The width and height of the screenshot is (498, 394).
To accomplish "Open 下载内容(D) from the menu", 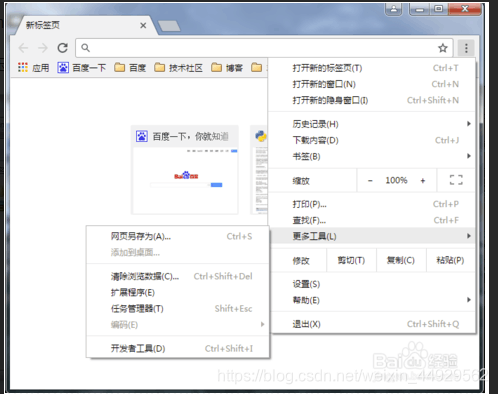I will [x=372, y=140].
